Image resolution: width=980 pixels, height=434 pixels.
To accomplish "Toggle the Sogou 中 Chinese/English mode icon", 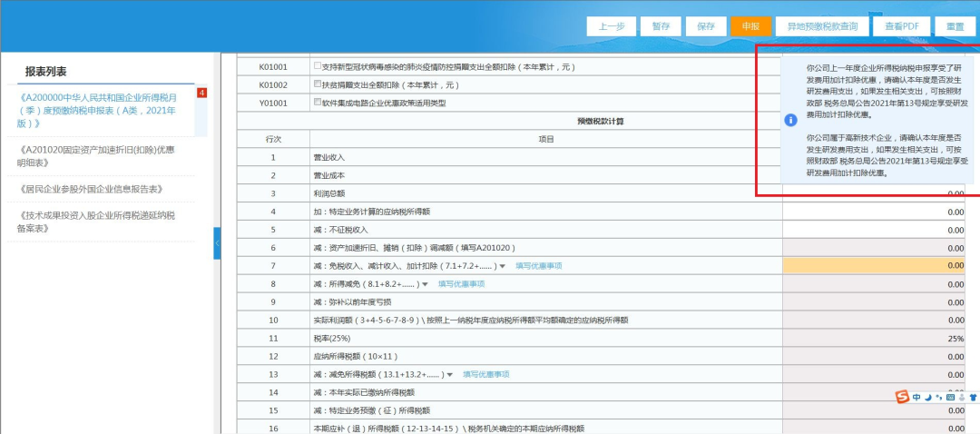I will tap(916, 397).
